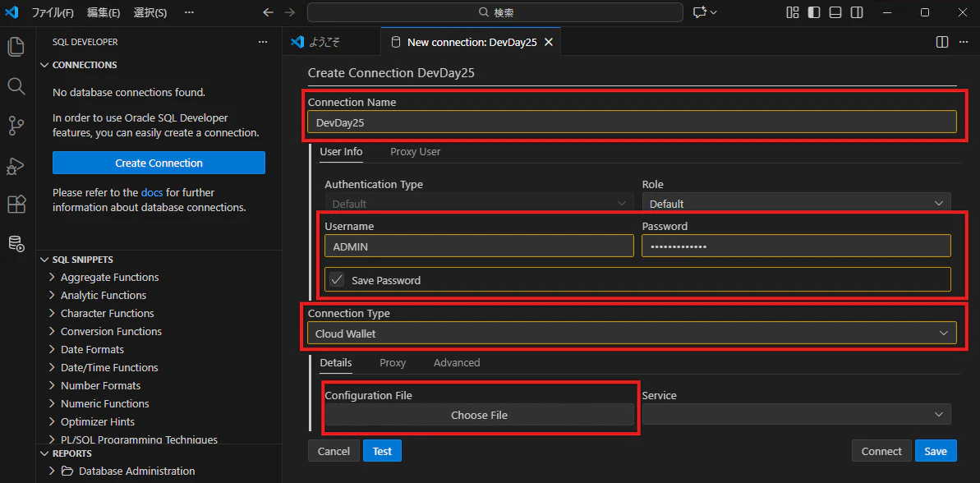Expand Date Formats snippets
This screenshot has height=483, width=980.
[x=53, y=349]
